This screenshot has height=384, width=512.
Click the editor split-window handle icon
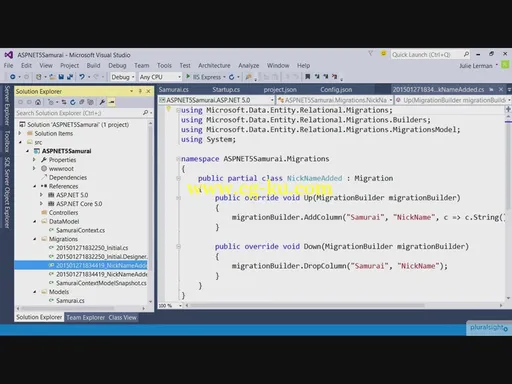point(508,109)
